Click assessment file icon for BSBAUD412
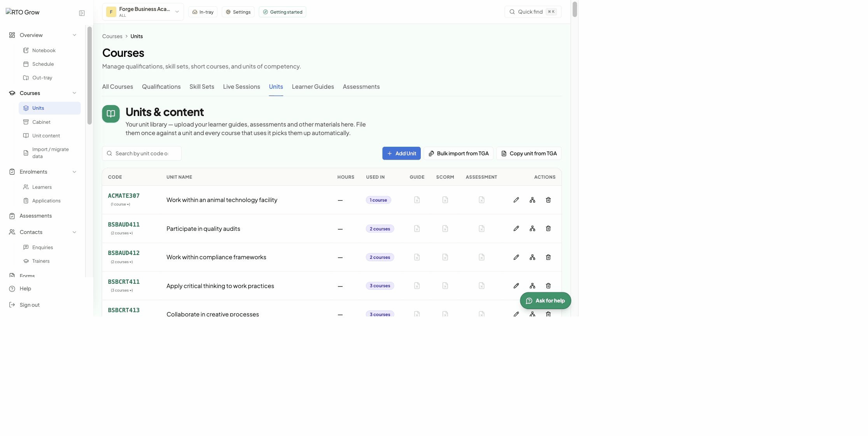The height and width of the screenshot is (436, 868). [x=481, y=257]
